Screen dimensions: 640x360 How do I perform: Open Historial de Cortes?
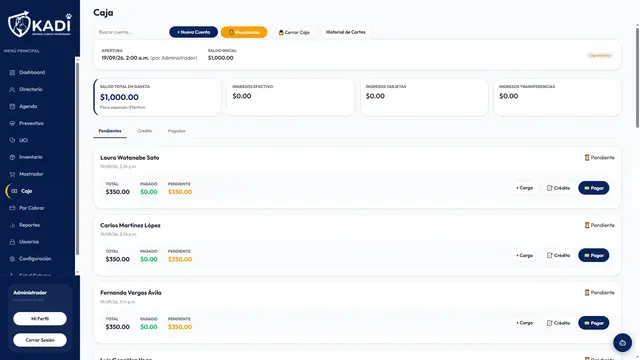click(x=345, y=32)
